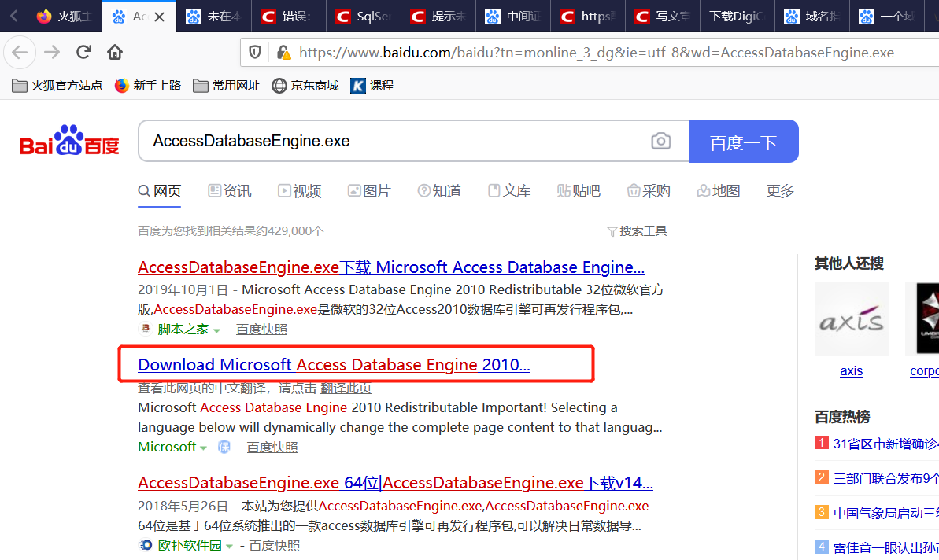Expand the Microsoft source dropdown

click(x=204, y=448)
